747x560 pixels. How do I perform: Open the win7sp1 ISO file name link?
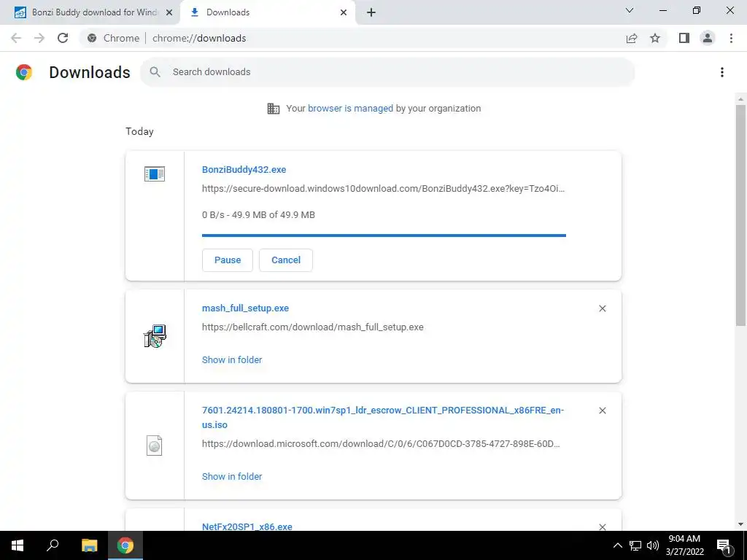(382, 418)
